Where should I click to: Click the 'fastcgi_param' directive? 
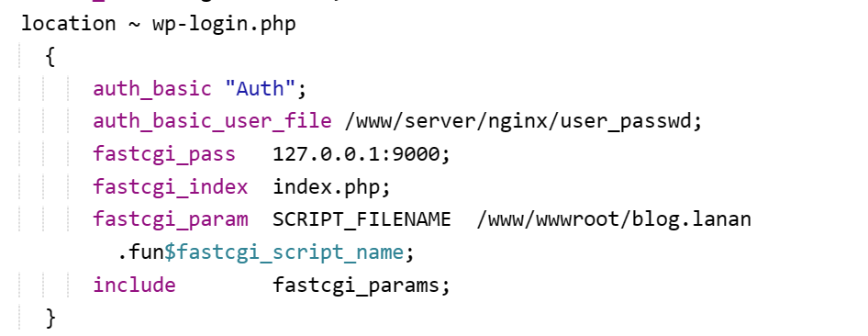[170, 219]
